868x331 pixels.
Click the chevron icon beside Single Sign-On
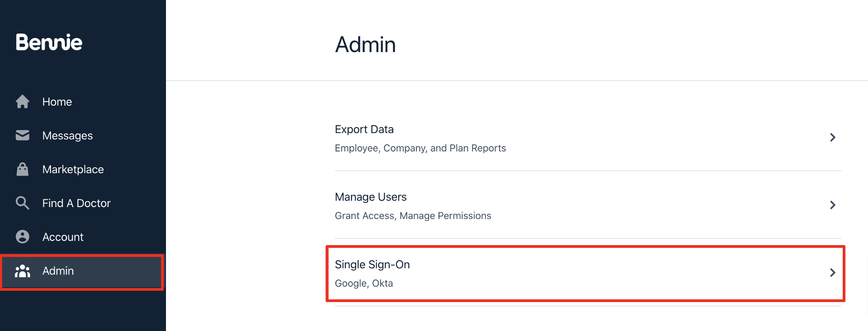pyautogui.click(x=833, y=273)
